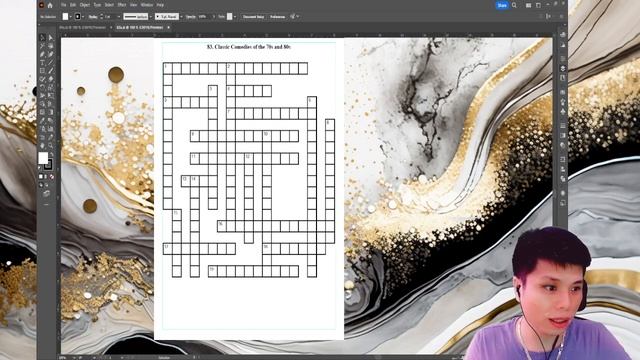640x360 pixels.
Task: Expand the Opacity arrow in control bar
Action: click(213, 17)
